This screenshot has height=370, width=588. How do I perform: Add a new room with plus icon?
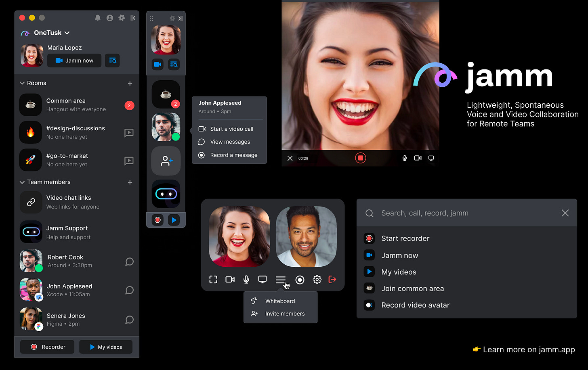click(x=130, y=84)
